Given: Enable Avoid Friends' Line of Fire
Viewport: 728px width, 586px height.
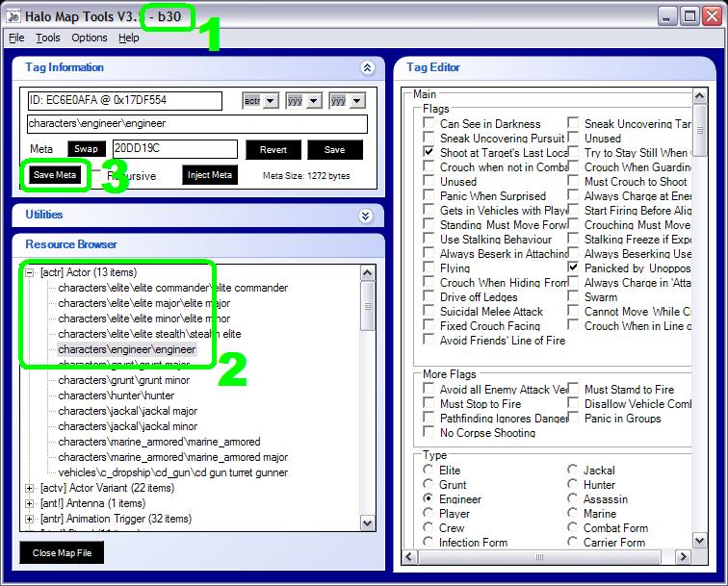Looking at the screenshot, I should click(429, 340).
